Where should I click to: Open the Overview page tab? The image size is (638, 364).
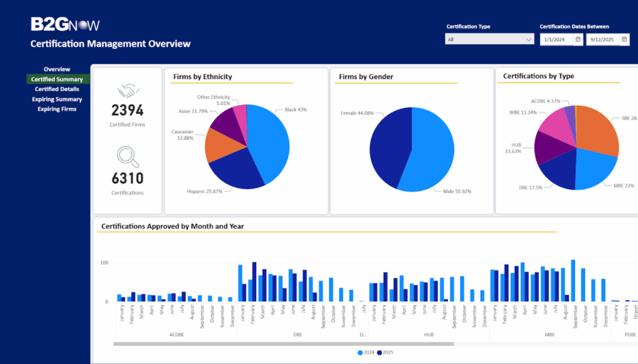click(57, 69)
